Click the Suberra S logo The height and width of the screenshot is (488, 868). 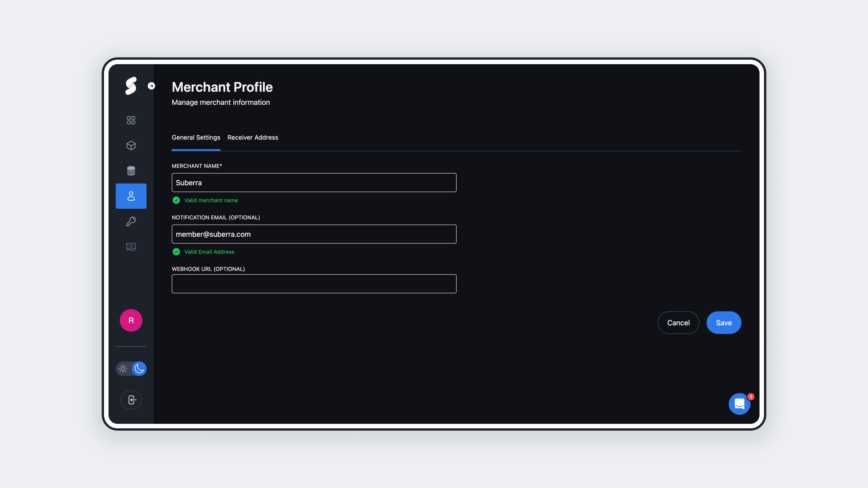[x=131, y=86]
